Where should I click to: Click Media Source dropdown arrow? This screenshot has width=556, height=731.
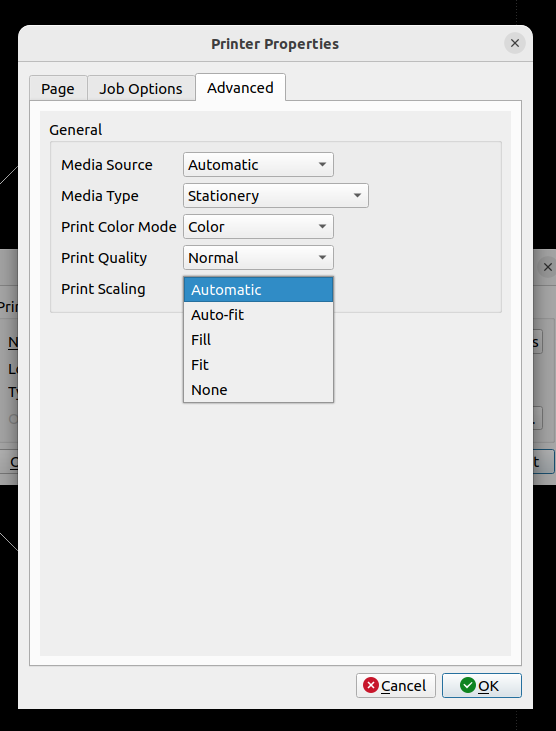click(x=322, y=165)
